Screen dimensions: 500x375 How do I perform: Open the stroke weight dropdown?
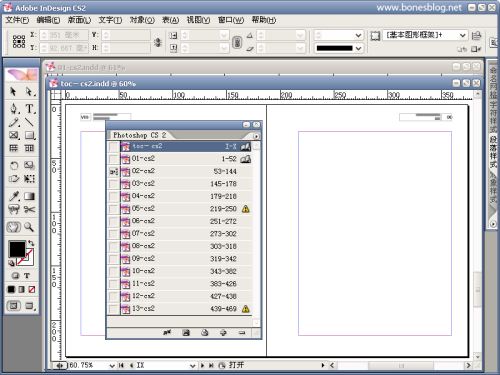358,35
